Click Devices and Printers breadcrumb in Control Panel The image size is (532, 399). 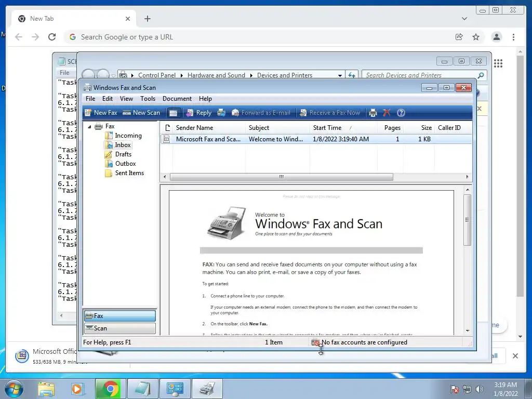[284, 75]
